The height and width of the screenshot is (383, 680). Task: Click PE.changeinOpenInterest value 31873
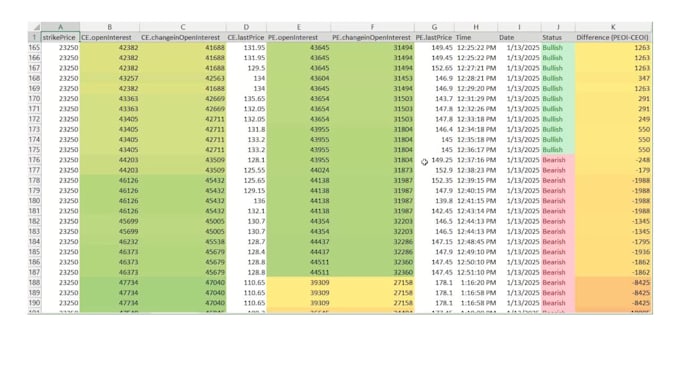point(372,170)
